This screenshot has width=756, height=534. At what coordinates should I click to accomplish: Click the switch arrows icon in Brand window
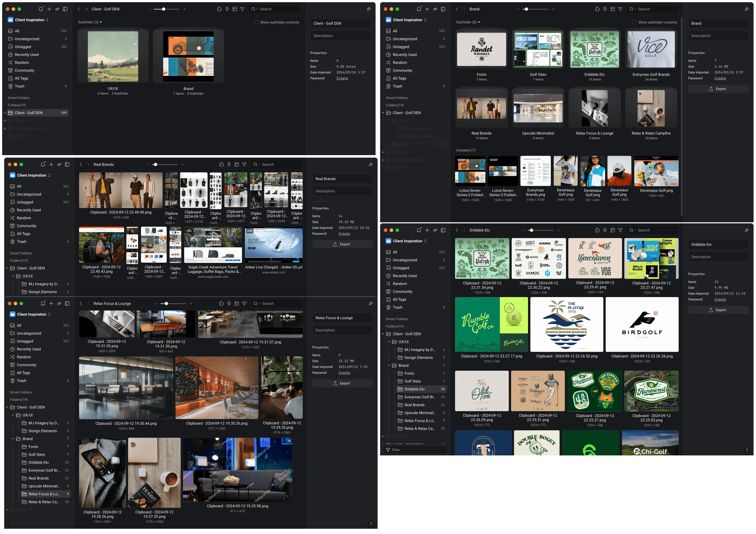(x=435, y=9)
